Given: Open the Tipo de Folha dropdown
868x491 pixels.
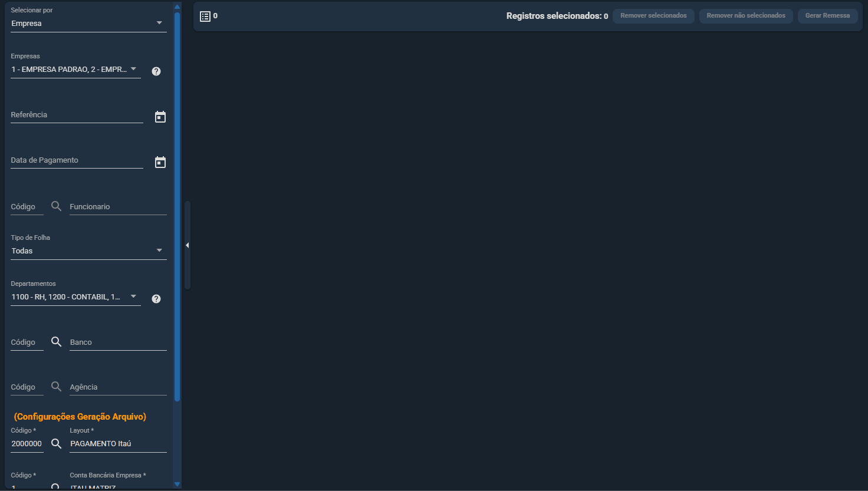Looking at the screenshot, I should pyautogui.click(x=88, y=251).
